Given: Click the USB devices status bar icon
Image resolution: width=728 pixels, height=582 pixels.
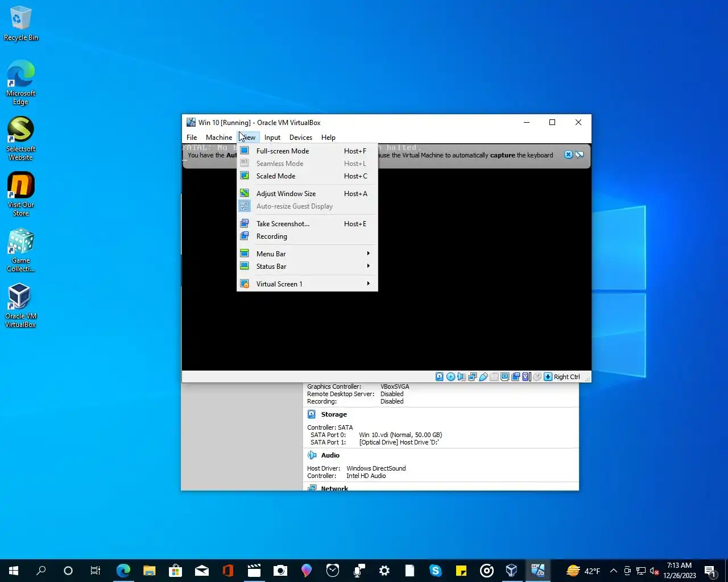Looking at the screenshot, I should pos(483,377).
